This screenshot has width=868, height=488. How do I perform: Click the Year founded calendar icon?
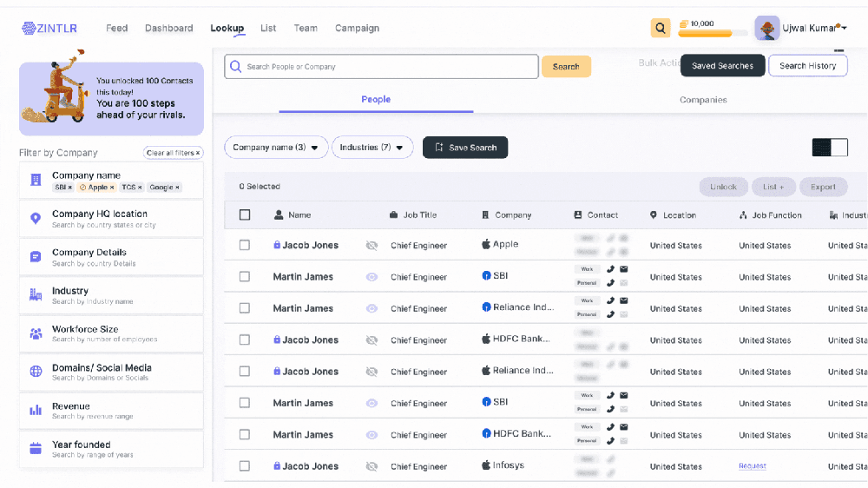click(x=36, y=448)
